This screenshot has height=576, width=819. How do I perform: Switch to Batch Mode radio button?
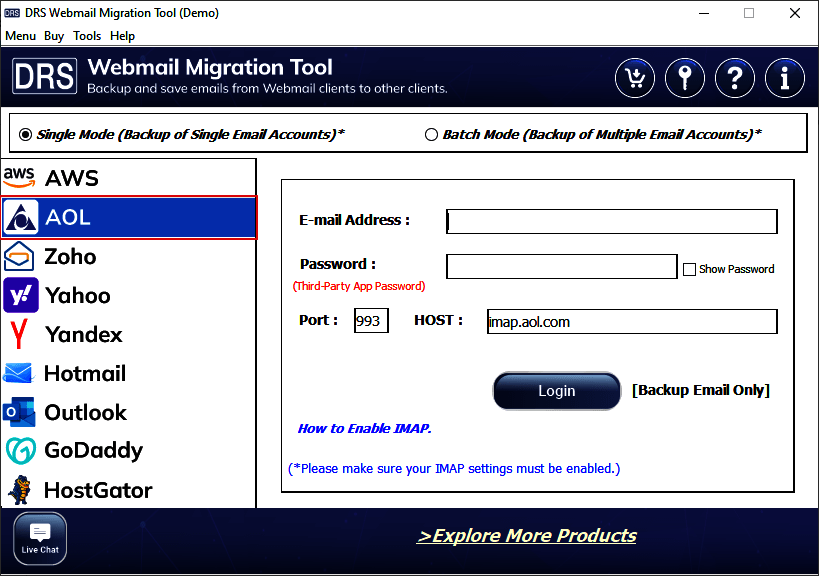(x=431, y=134)
